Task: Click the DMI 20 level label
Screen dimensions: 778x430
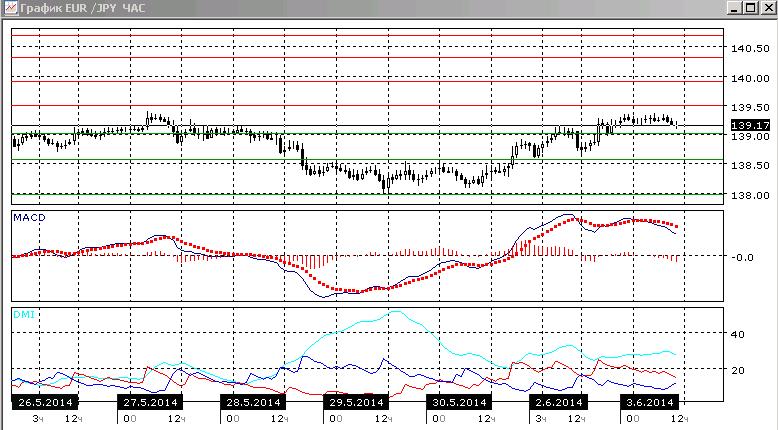Action: (x=738, y=370)
